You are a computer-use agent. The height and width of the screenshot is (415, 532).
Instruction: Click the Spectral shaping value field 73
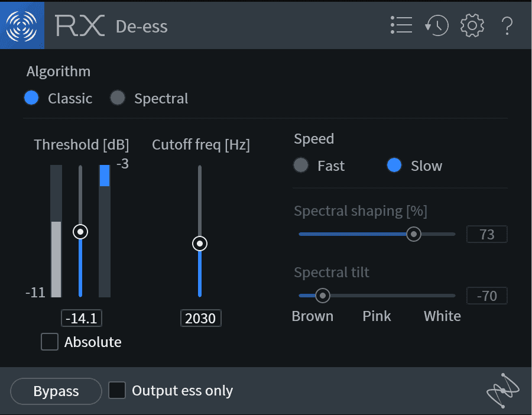(487, 234)
